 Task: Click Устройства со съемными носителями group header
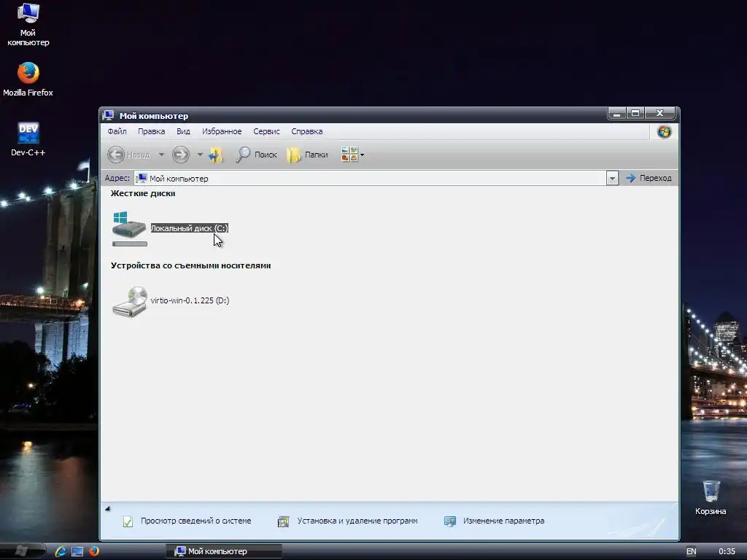click(190, 265)
